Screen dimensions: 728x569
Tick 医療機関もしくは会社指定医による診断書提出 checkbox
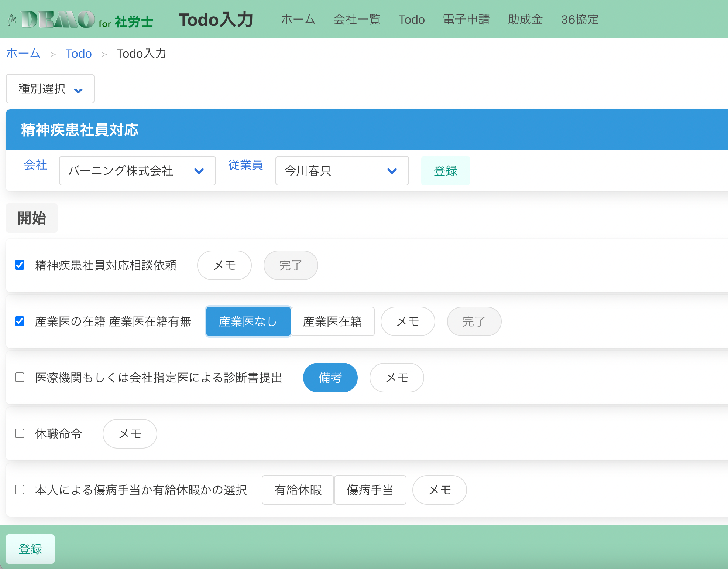point(20,377)
